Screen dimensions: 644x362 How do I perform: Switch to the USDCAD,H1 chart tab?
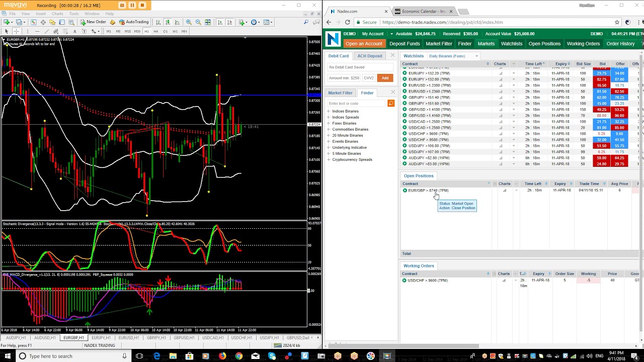(213, 338)
